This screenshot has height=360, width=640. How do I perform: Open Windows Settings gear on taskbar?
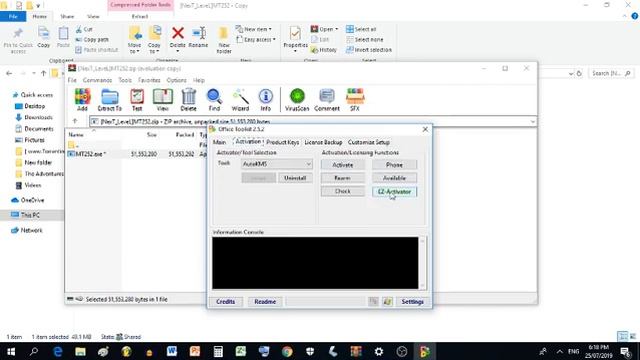379,351
